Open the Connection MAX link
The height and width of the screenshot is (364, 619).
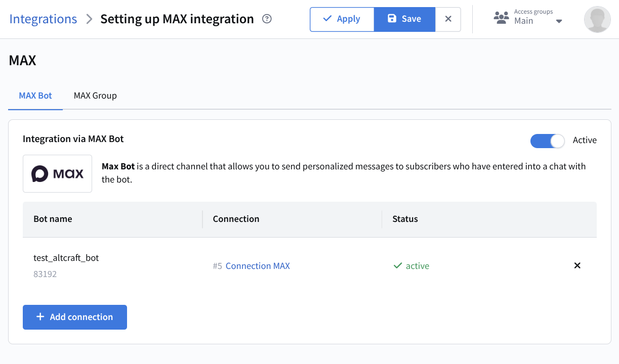(258, 266)
